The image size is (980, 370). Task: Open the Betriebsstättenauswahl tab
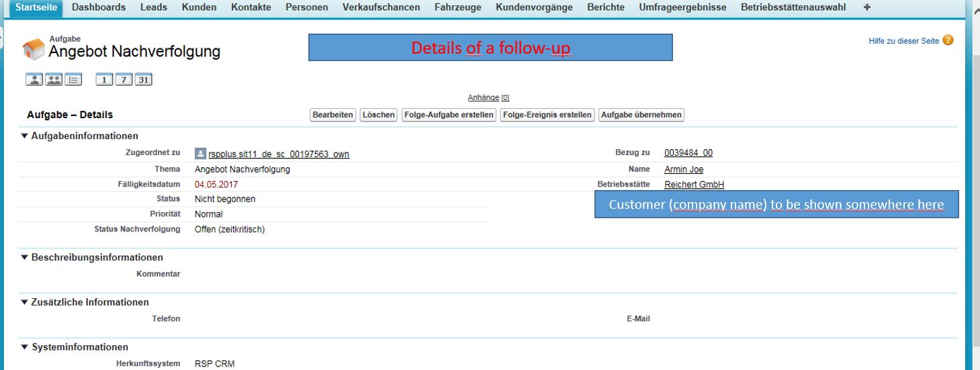(793, 7)
